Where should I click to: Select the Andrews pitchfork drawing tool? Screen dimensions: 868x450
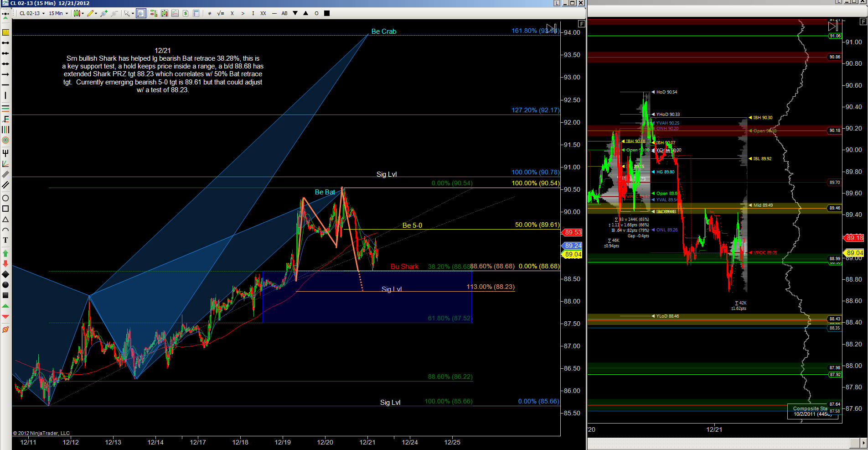5,152
